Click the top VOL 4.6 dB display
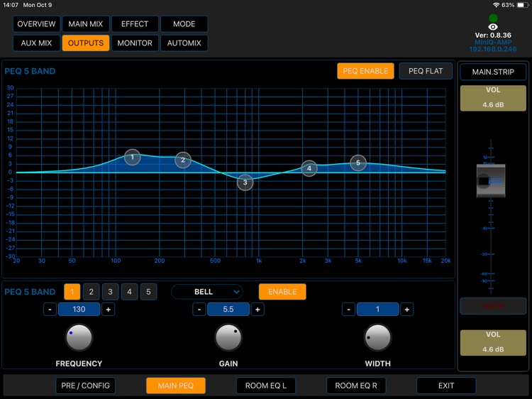The width and height of the screenshot is (532, 399). (493, 98)
